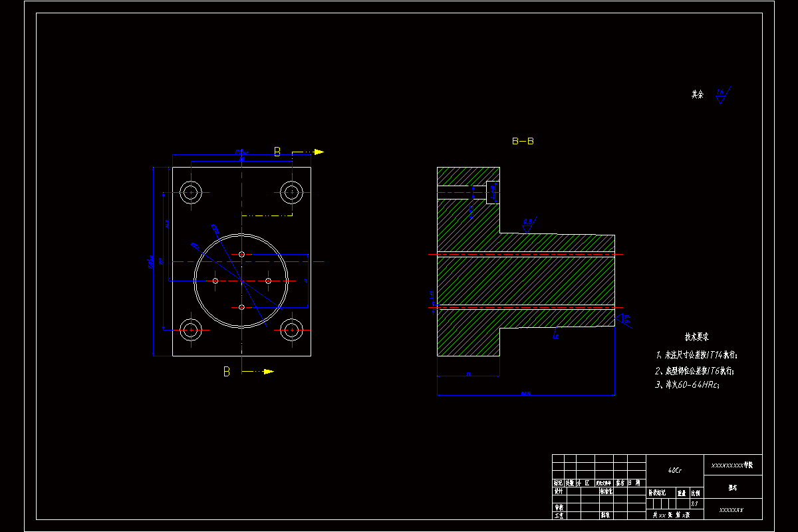Select the bottom-left counterbored hole in plate view

point(192,330)
